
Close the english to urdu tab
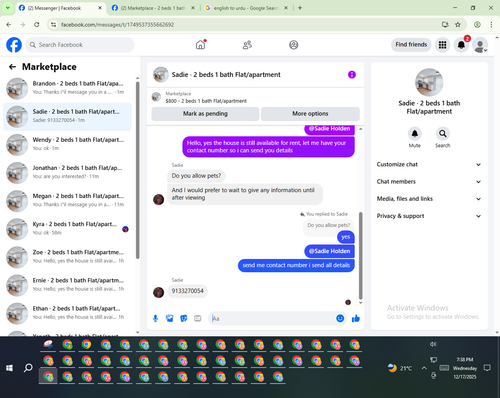pos(286,8)
